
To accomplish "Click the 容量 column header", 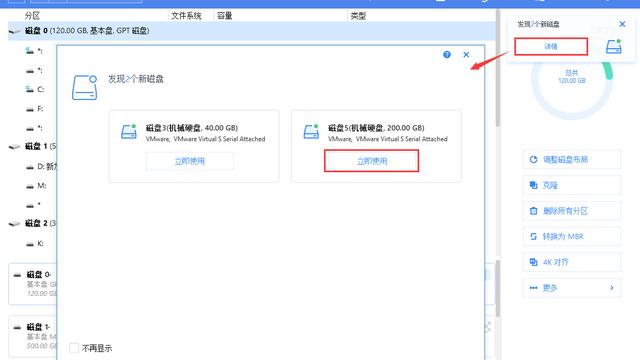I will pyautogui.click(x=224, y=16).
